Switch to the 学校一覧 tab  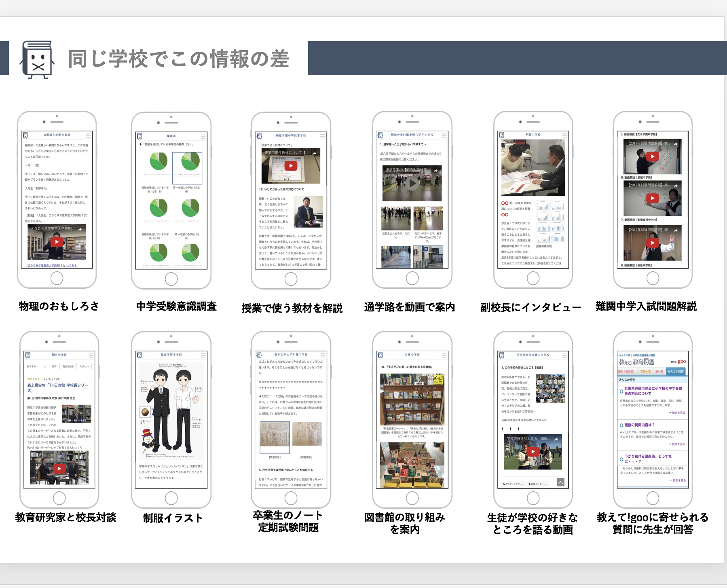pos(645,371)
